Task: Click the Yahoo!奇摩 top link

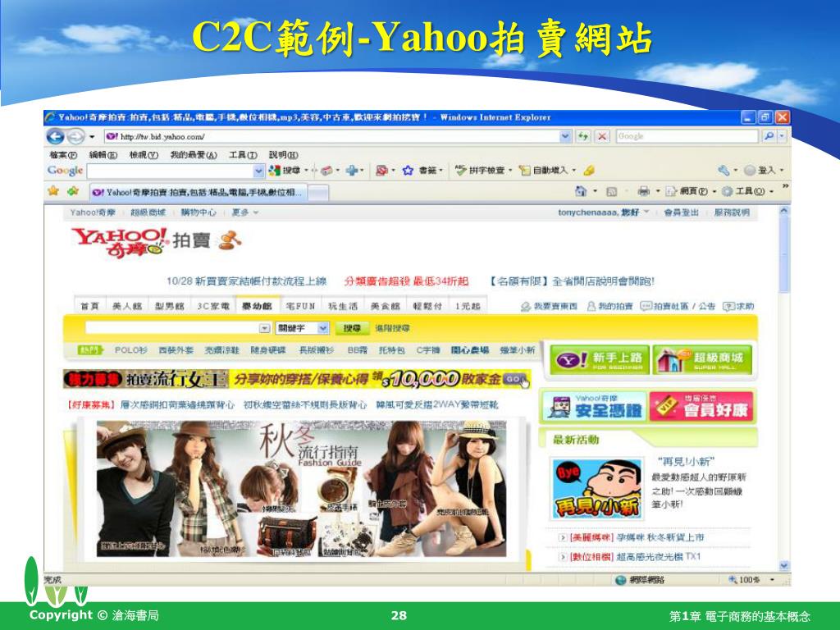Action: (93, 212)
